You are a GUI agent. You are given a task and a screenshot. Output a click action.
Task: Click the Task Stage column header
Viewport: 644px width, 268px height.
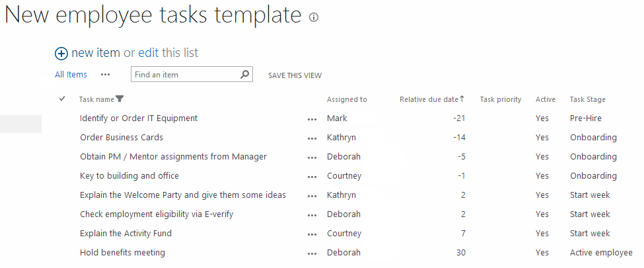(x=587, y=99)
